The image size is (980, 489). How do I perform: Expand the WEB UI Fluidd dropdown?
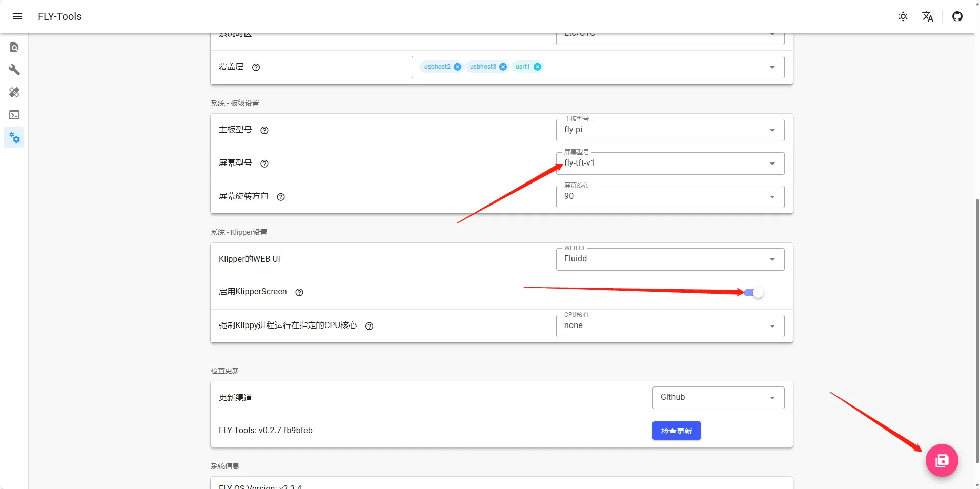pos(670,259)
